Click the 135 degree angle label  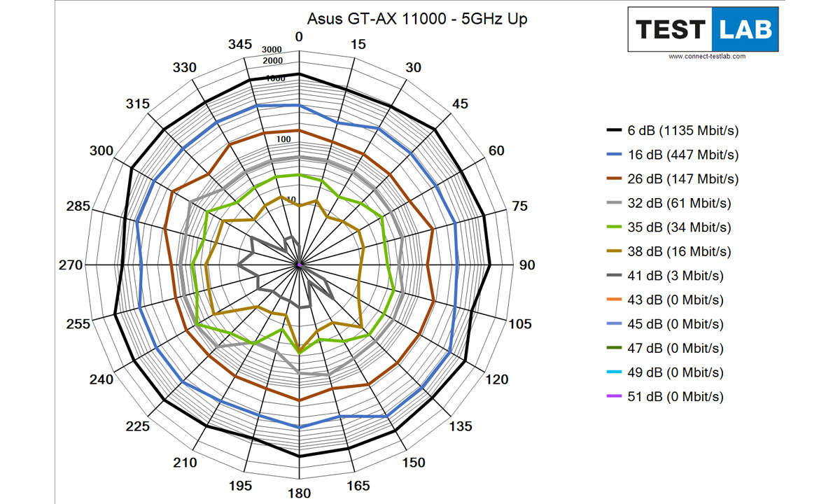pos(460,426)
